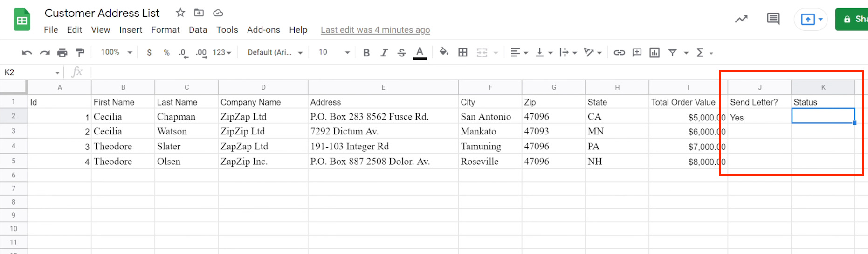
Task: Click the activity dashboard trend icon
Action: 741,19
